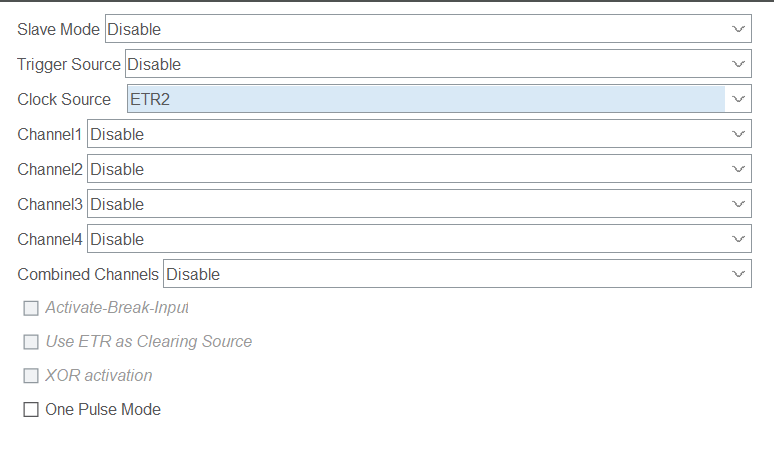Screen dimensions: 774x473
Task: Click the Channel4 chevron arrow
Action: (738, 239)
